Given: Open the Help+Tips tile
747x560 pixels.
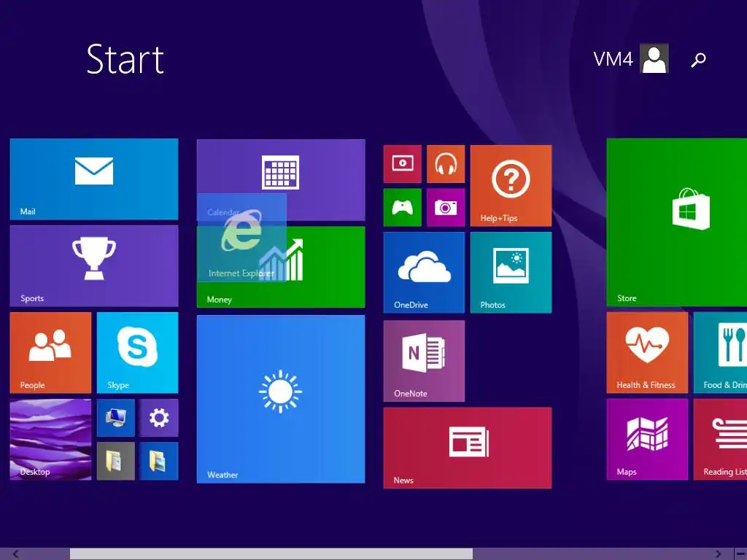Looking at the screenshot, I should [x=511, y=186].
